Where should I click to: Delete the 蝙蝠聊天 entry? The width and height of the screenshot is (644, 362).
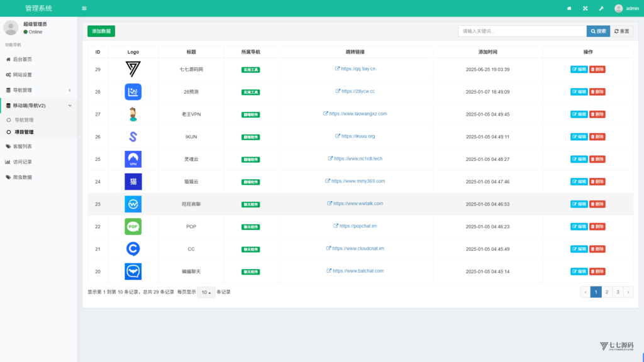[597, 271]
